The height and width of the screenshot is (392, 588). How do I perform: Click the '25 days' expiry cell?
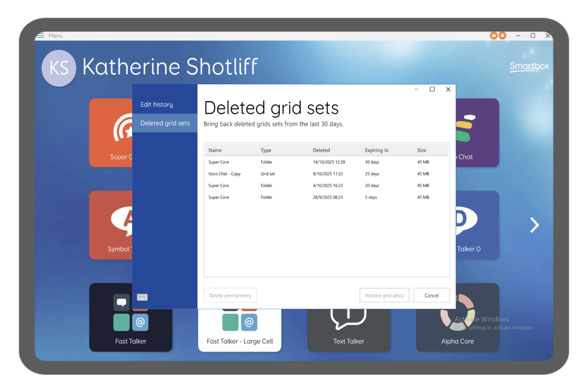coord(372,174)
